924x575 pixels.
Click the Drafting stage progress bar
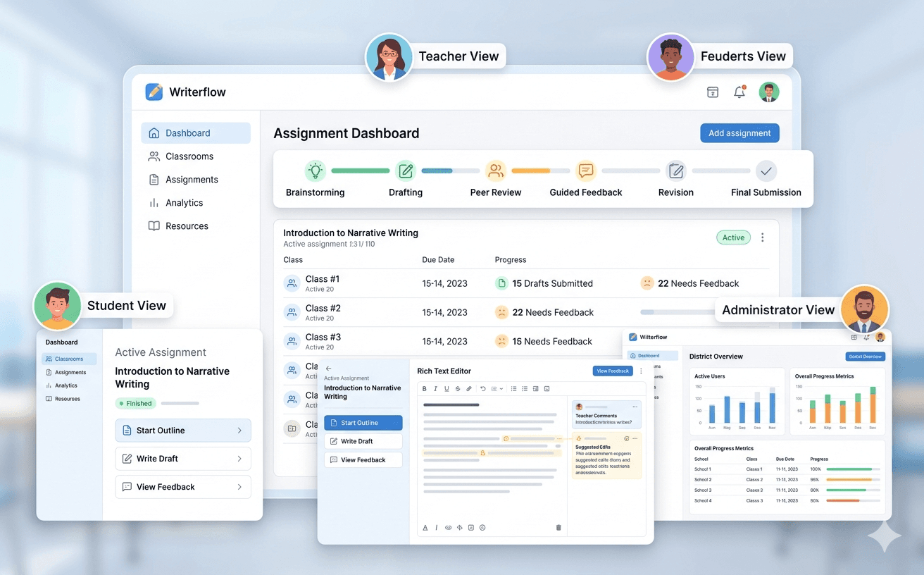450,170
